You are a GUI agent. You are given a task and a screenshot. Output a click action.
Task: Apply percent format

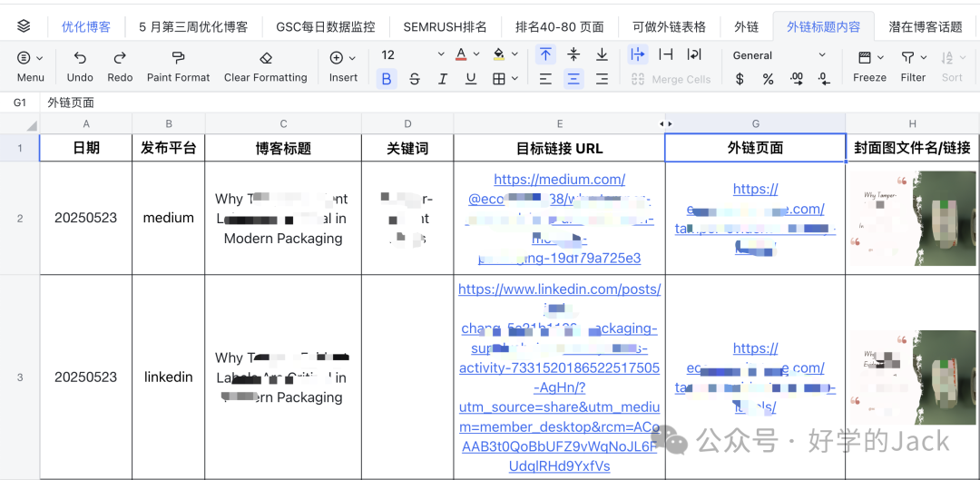(769, 79)
